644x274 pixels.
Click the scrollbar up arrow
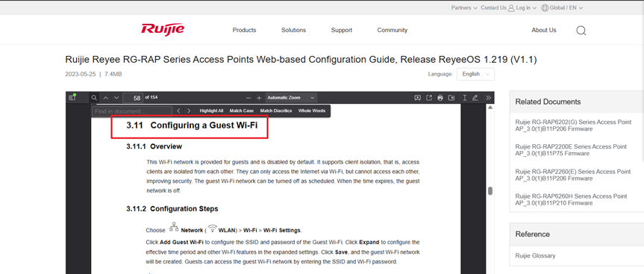coord(490,108)
